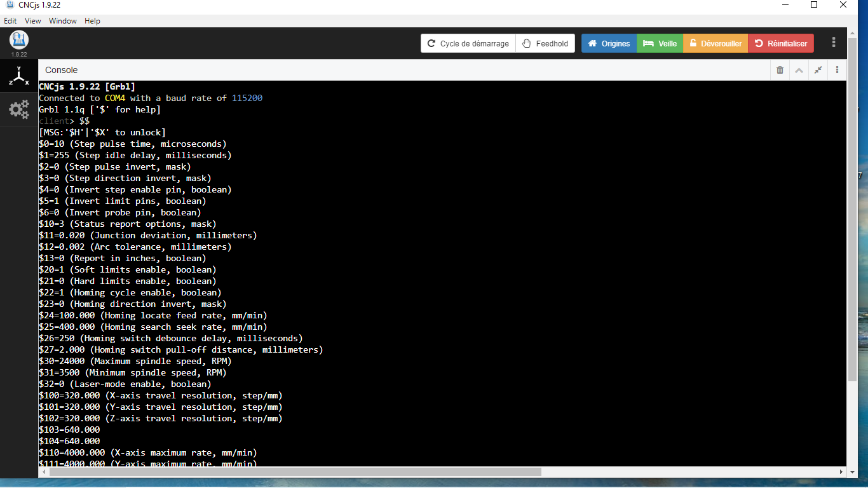The image size is (868, 488).
Task: Open Console widget more options menu
Action: pos(837,70)
